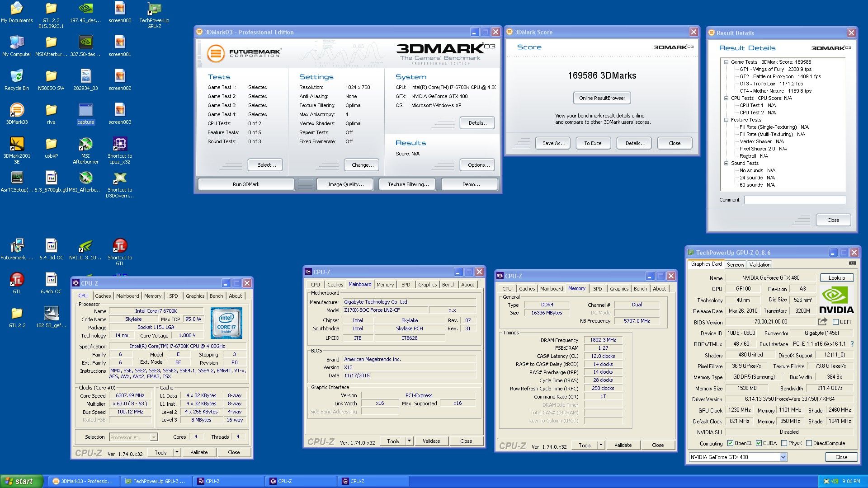Click the Texture Filtering button in 3DMark03
The height and width of the screenshot is (488, 868).
pyautogui.click(x=408, y=184)
